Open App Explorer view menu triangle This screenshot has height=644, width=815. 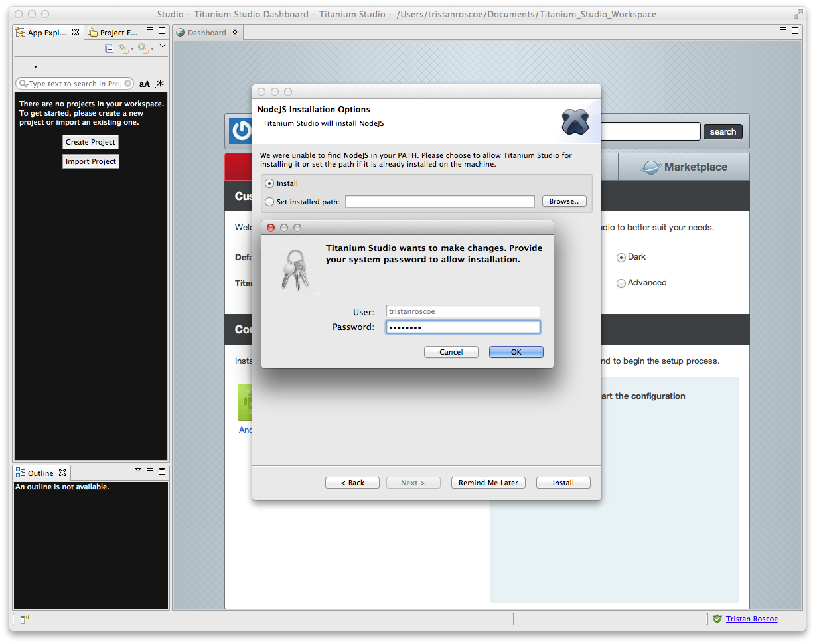click(163, 45)
